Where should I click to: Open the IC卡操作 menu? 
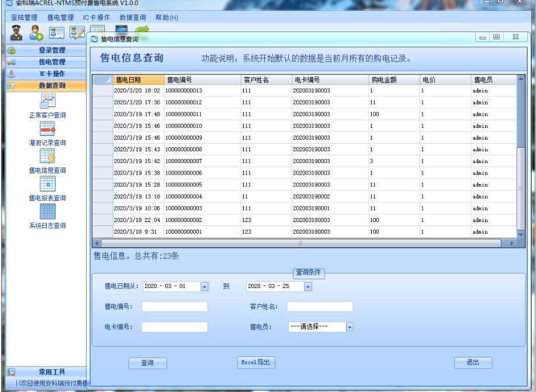96,18
